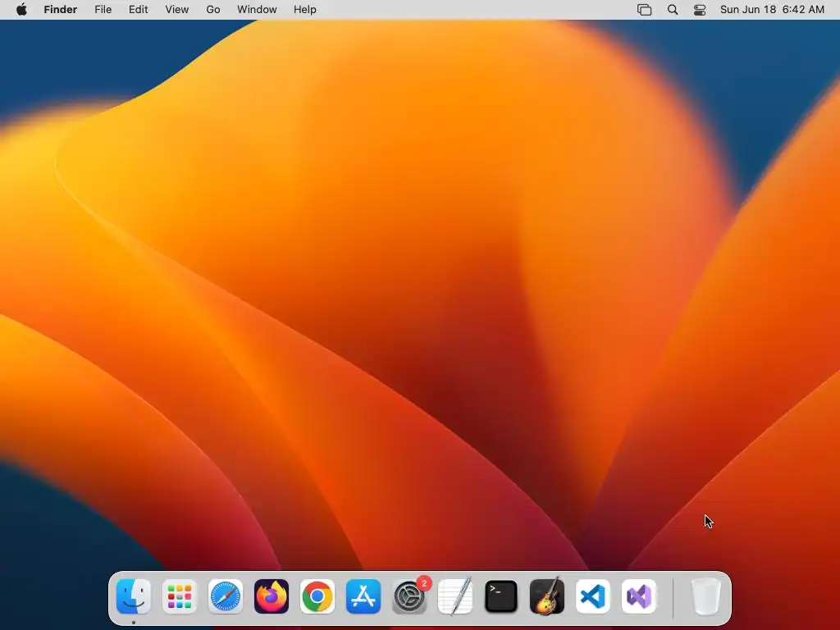Open the Finder application menu
Screen dimensions: 840x630
(x=61, y=10)
